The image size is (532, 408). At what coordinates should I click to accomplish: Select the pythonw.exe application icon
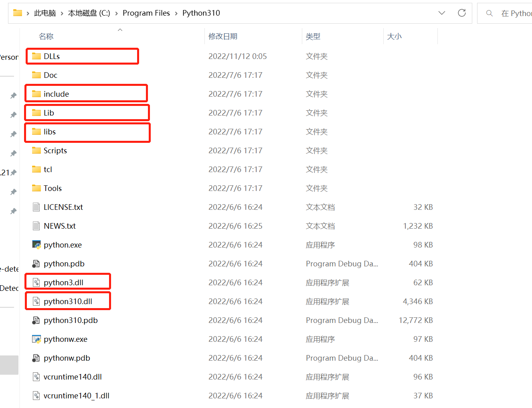point(36,339)
